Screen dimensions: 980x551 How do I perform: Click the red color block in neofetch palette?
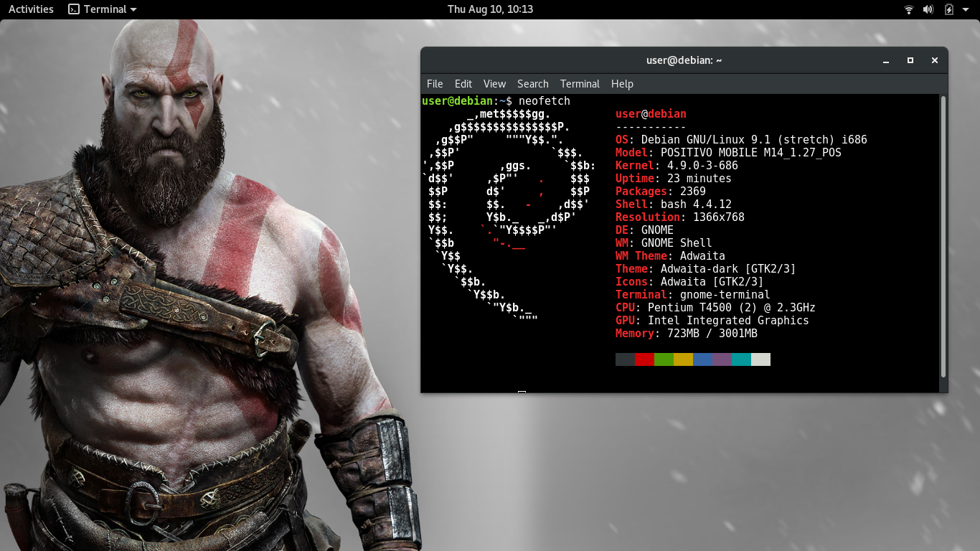[644, 359]
